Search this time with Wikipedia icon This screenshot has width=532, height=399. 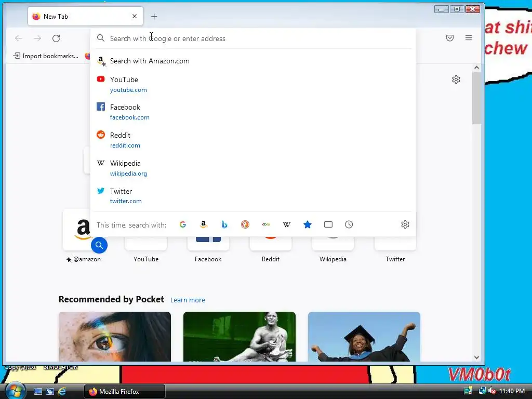click(x=287, y=224)
